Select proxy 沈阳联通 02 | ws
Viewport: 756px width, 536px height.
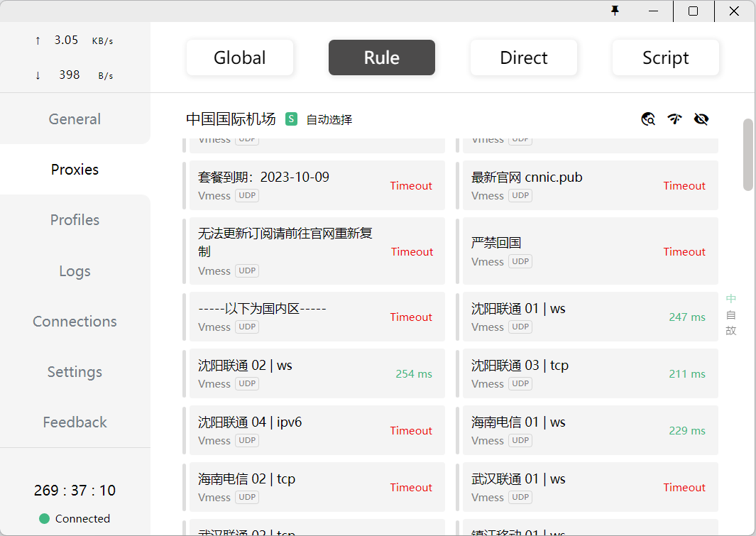point(317,373)
